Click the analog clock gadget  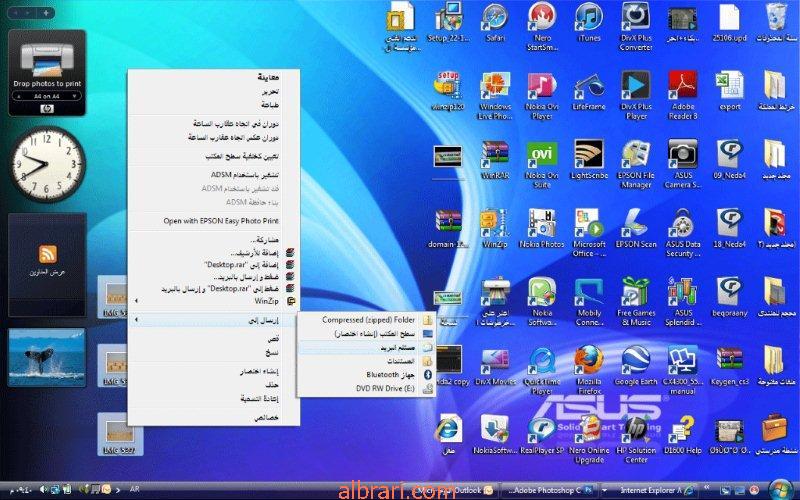(x=47, y=163)
